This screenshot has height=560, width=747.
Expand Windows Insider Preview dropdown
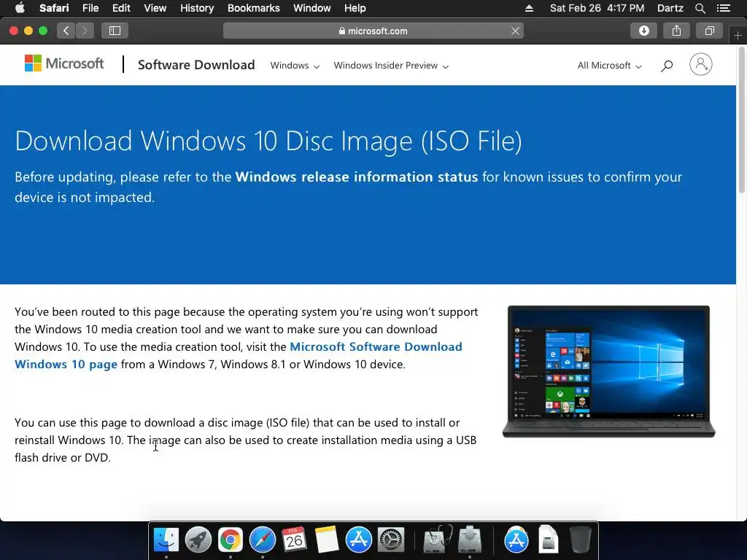(391, 66)
